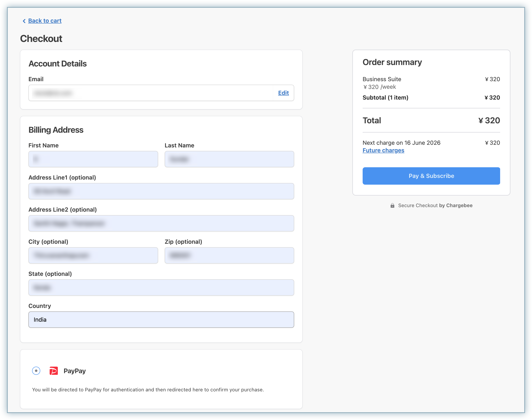This screenshot has width=532, height=420.
Task: Click the Billing Address heading
Action: pos(56,130)
